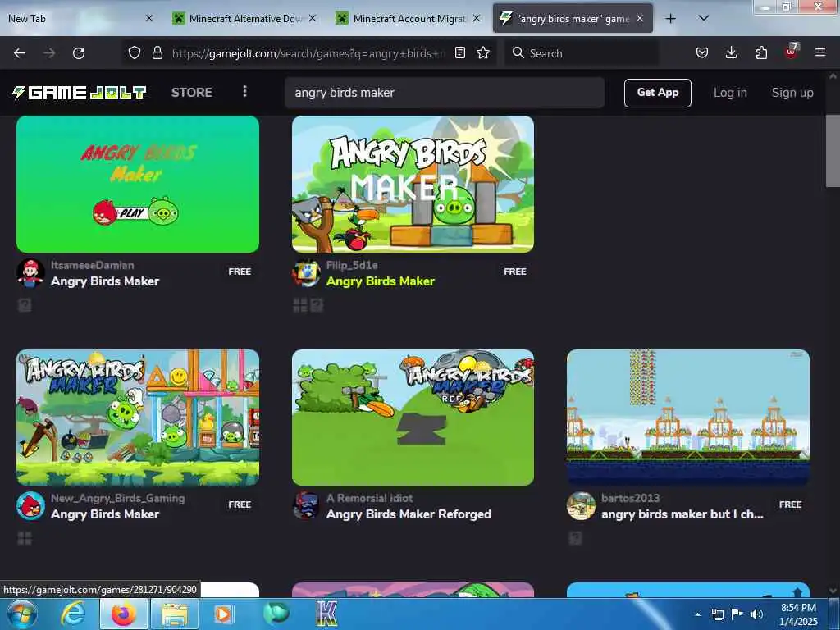Toggle reader view icon in address bar
This screenshot has height=630, width=840.
pos(459,52)
